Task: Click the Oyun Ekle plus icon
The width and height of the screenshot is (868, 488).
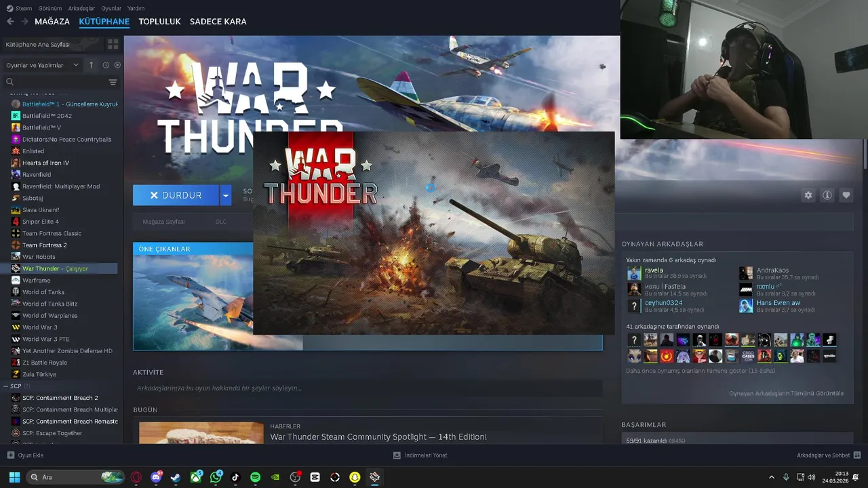Action: click(10, 455)
